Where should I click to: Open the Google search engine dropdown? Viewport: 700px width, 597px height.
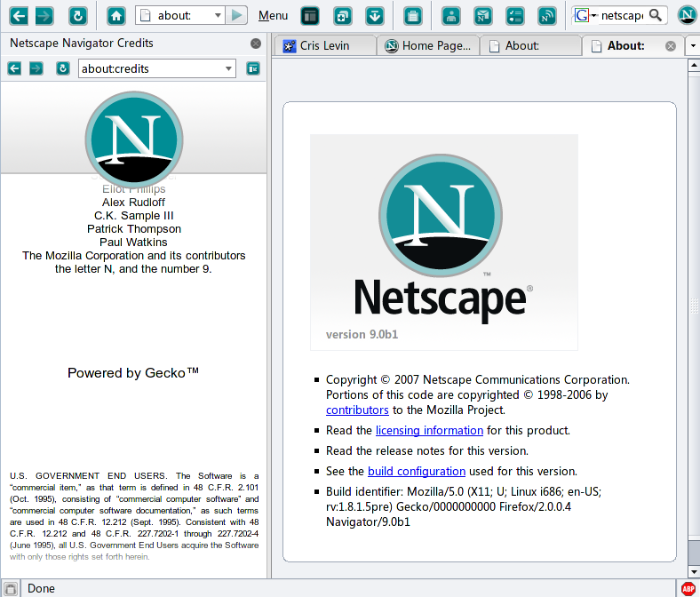(585, 16)
